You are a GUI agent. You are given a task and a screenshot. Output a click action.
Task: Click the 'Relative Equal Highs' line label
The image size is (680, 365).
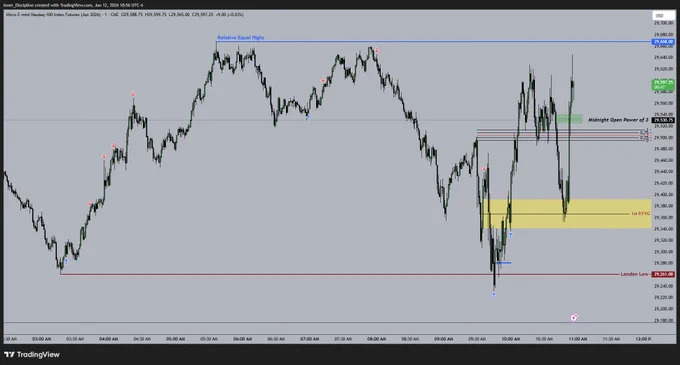tap(241, 38)
